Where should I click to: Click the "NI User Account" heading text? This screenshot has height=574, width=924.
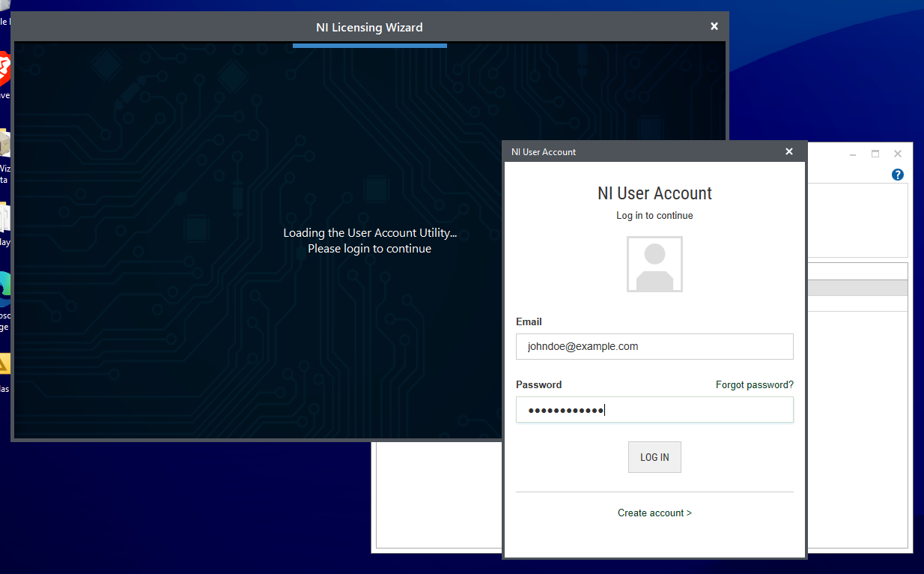pos(654,193)
